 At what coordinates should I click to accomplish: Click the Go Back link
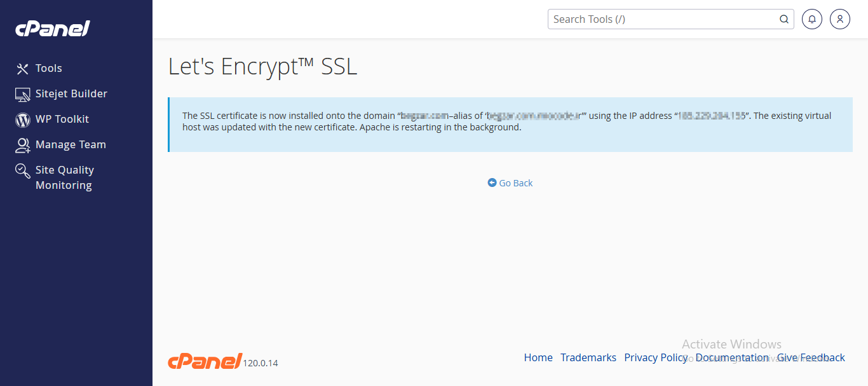510,183
